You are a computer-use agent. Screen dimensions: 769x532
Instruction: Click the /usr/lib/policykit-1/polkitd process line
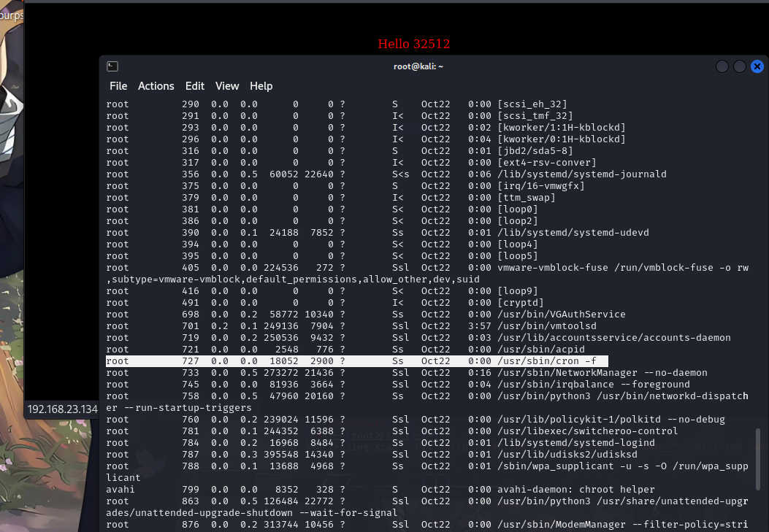611,420
